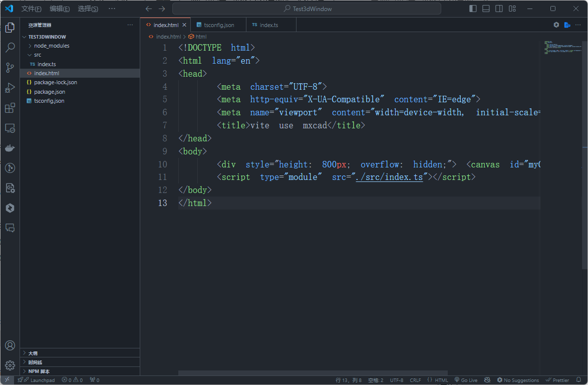Open Run and Debug view

(x=10, y=88)
